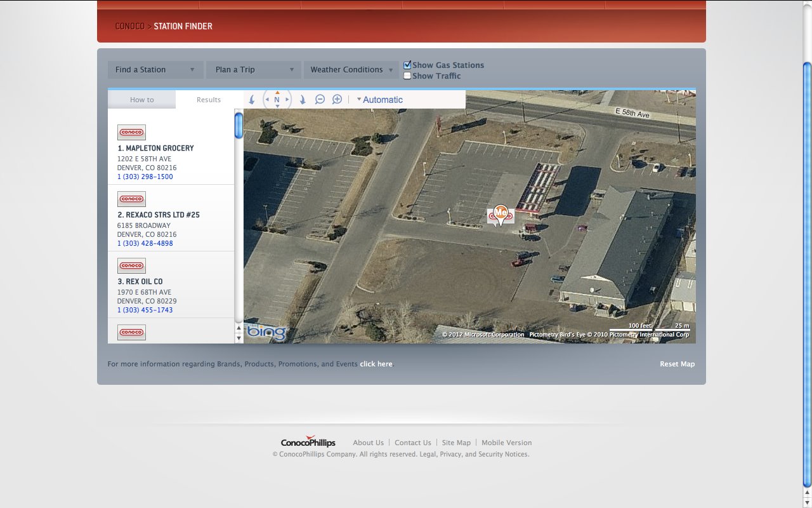Select the '2. REXACO STRS LTD #25' result title
The height and width of the screenshot is (508, 812).
pyautogui.click(x=159, y=215)
